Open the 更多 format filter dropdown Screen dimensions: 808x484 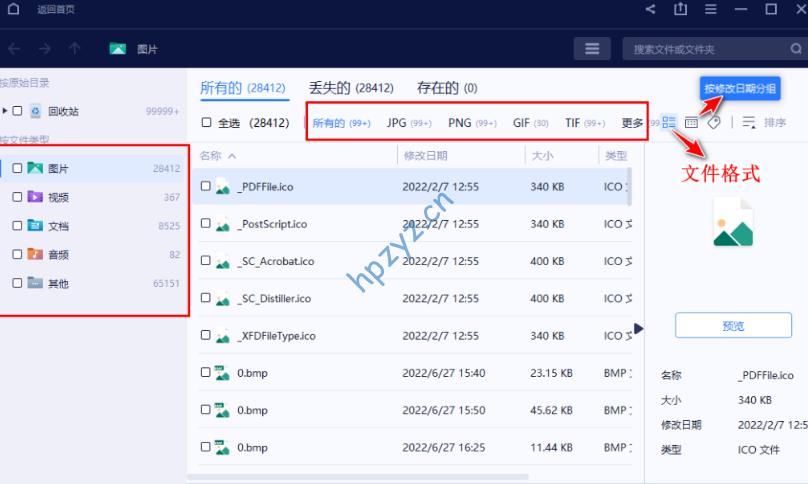633,123
